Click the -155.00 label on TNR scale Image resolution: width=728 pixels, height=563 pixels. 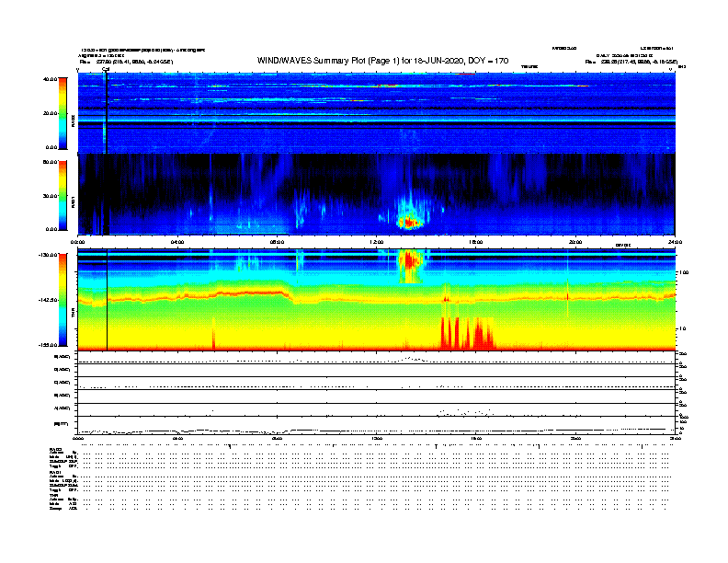pyautogui.click(x=48, y=345)
